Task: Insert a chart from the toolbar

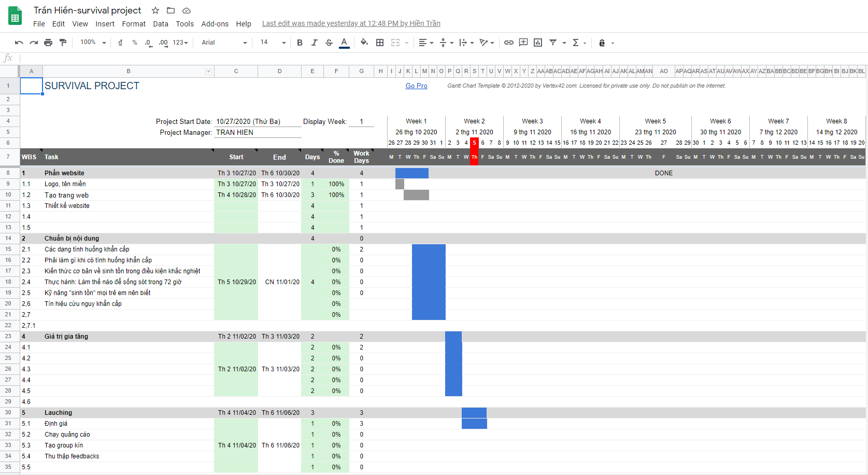Action: click(538, 43)
